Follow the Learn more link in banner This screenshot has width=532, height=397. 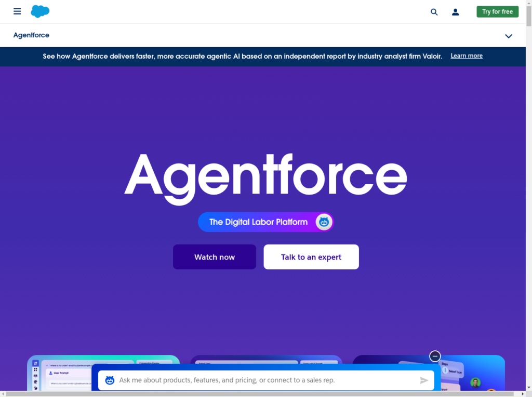[467, 56]
